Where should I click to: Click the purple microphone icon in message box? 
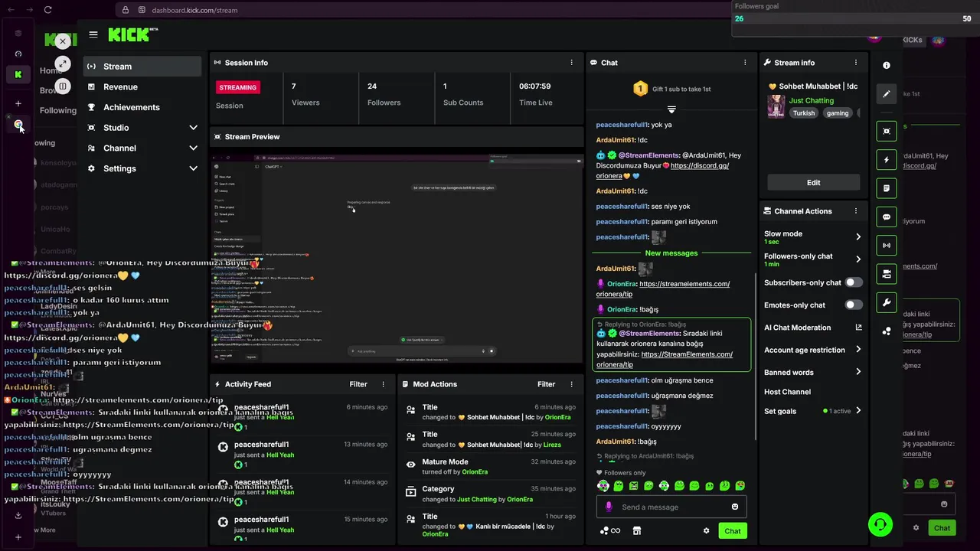coord(609,507)
